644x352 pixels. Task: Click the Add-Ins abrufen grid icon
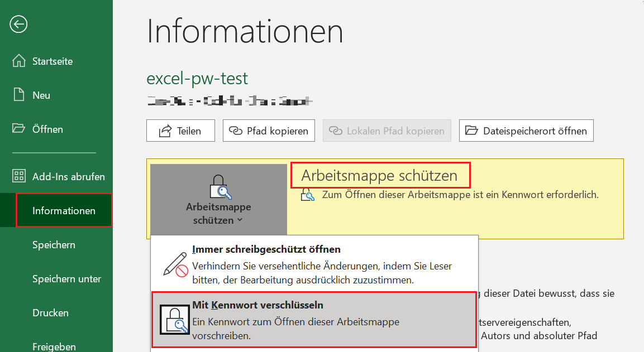(x=19, y=176)
